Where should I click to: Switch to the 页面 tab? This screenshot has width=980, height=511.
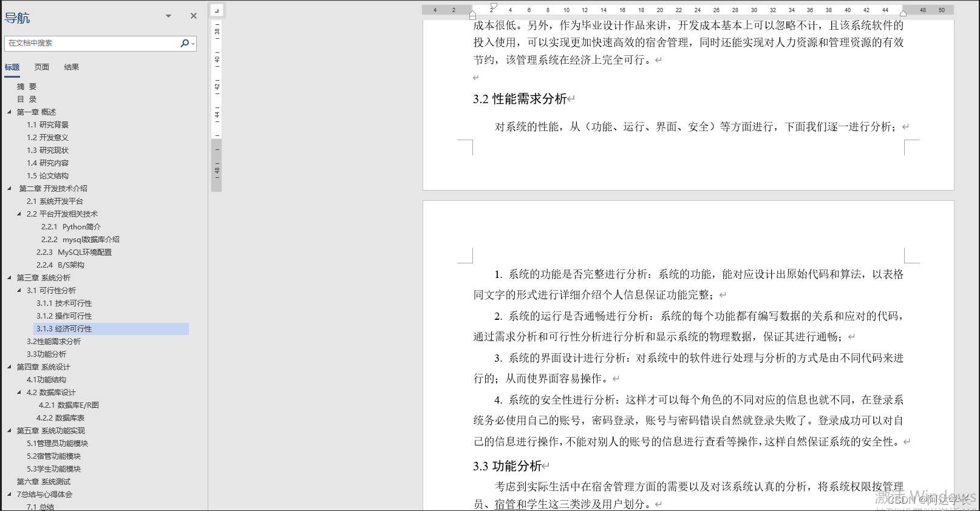pyautogui.click(x=42, y=67)
